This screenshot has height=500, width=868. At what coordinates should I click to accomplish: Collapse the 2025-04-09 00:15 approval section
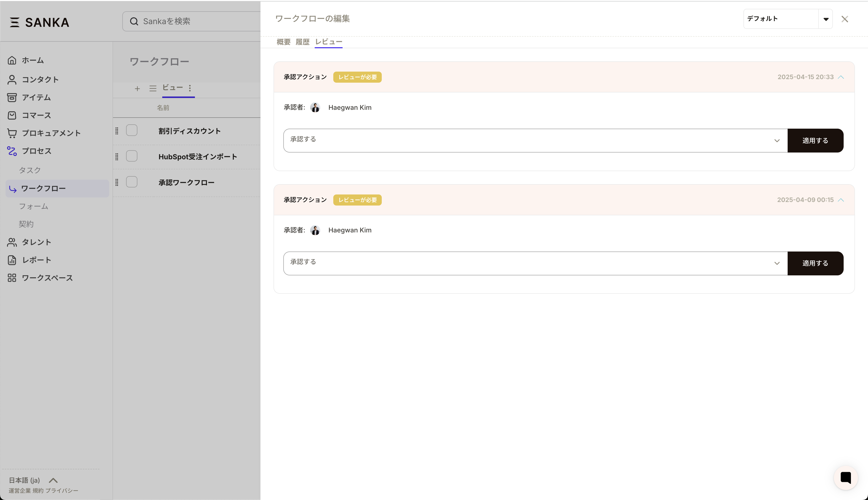pyautogui.click(x=841, y=200)
